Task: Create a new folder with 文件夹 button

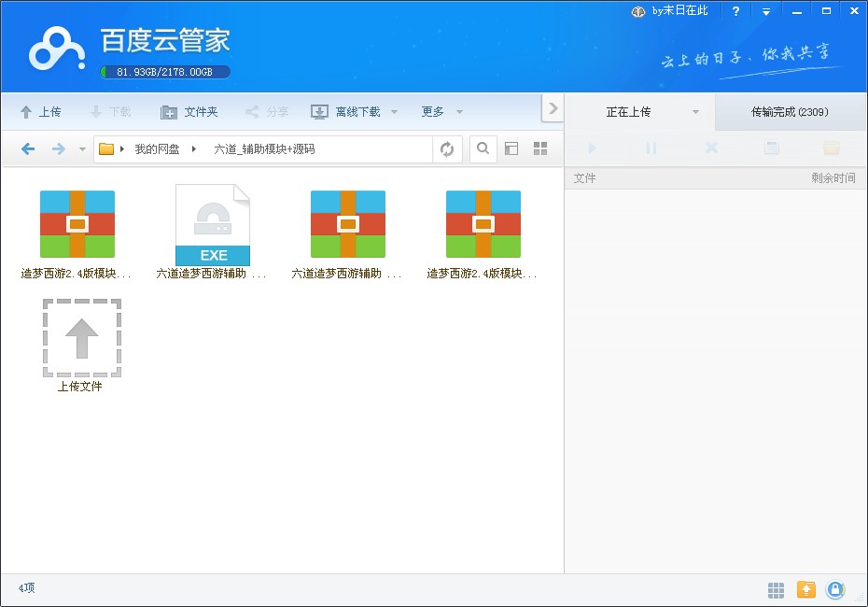Action: click(x=189, y=112)
